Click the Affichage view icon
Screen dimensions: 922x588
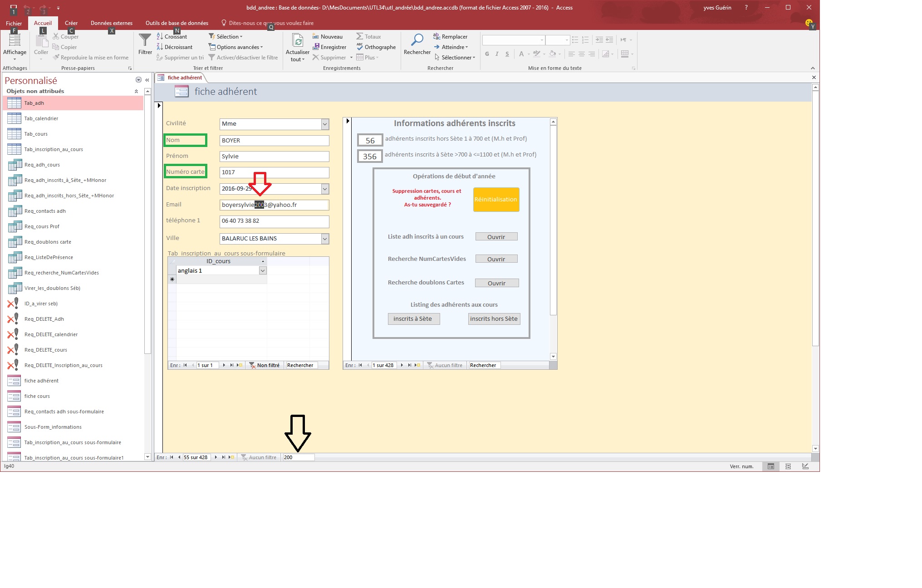[x=15, y=40]
